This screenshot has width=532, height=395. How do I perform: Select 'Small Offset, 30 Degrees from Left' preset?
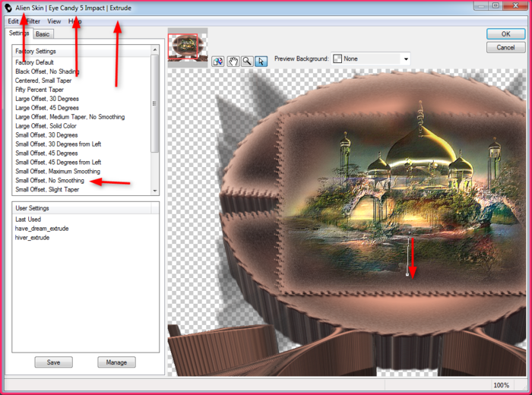point(58,144)
